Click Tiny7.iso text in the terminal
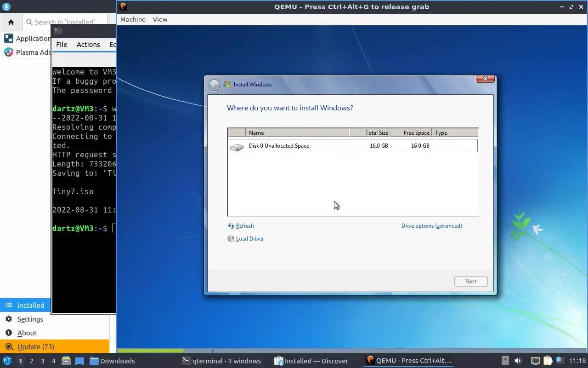588x368 pixels. tap(73, 192)
